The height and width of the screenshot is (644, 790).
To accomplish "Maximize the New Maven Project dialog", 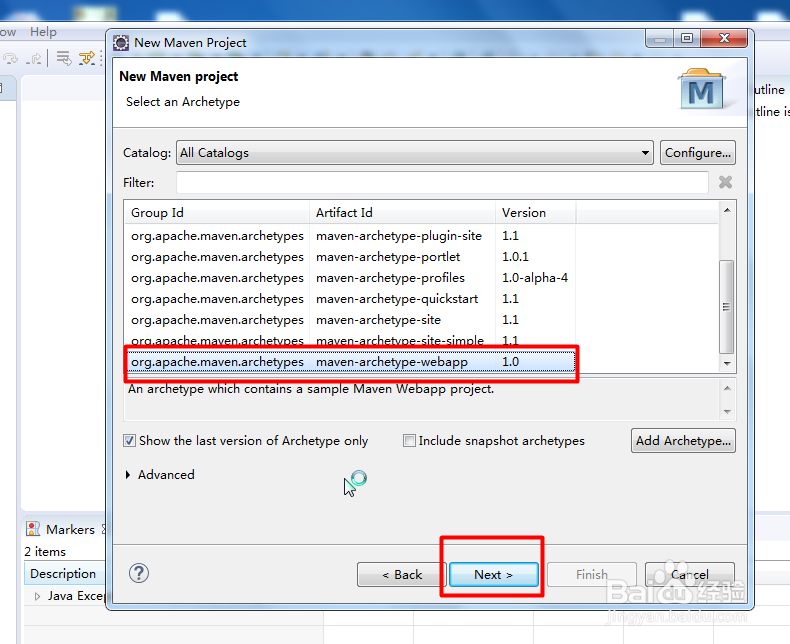I will pyautogui.click(x=687, y=38).
